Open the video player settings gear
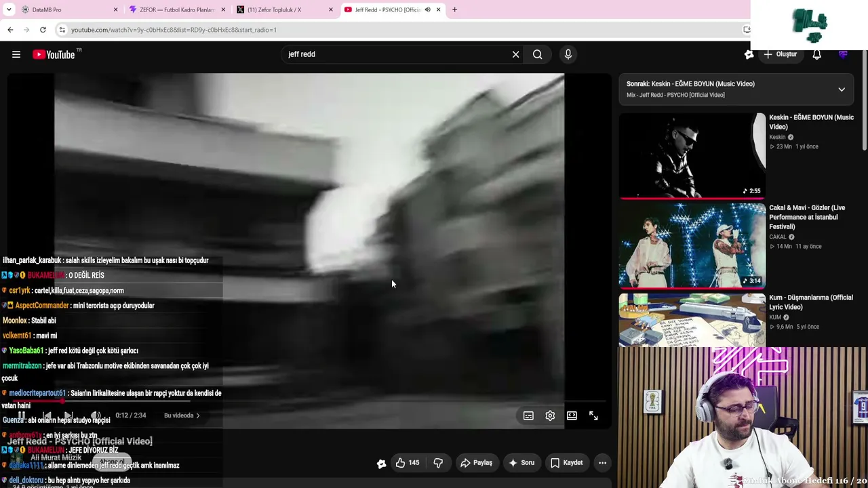 pos(550,415)
